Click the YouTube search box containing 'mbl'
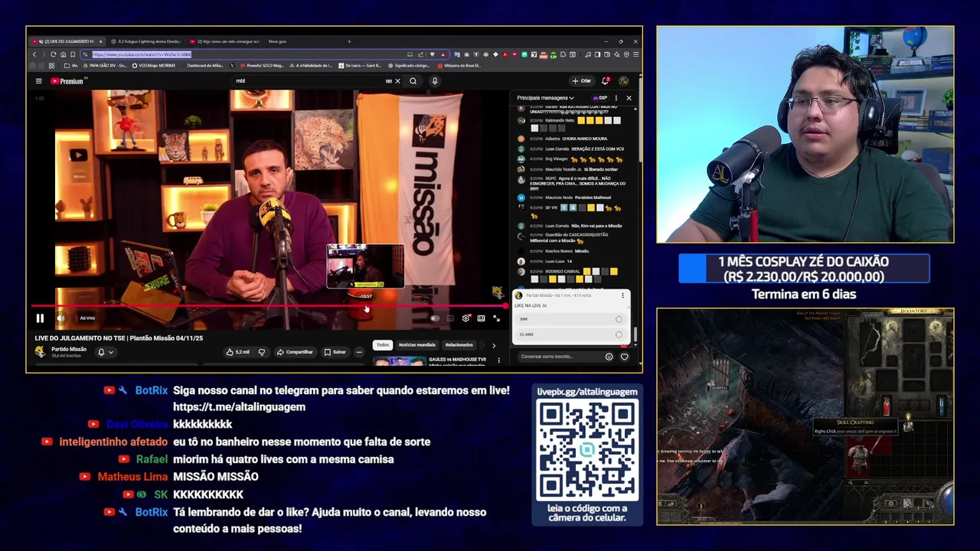The image size is (980, 551). 310,81
